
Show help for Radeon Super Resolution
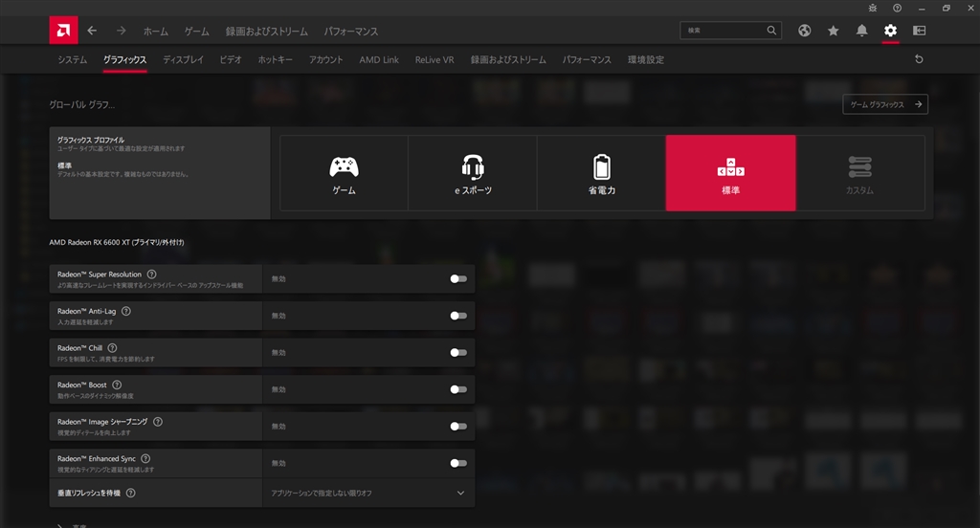151,275
